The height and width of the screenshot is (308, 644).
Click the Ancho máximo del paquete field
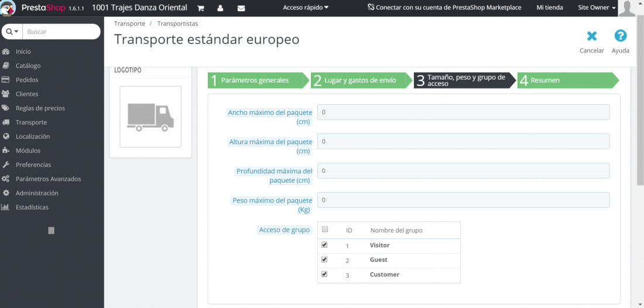click(463, 112)
